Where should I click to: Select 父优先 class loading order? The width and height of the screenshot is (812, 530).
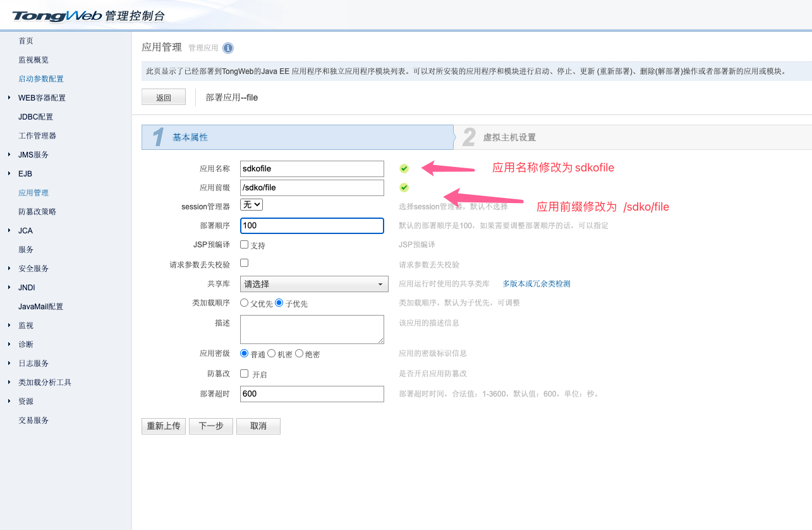coord(245,303)
